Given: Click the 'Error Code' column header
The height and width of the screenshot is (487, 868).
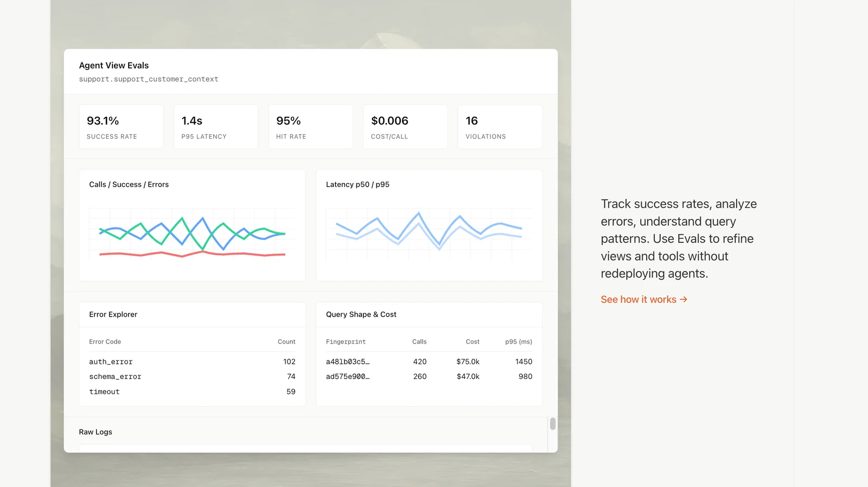Looking at the screenshot, I should [x=105, y=341].
